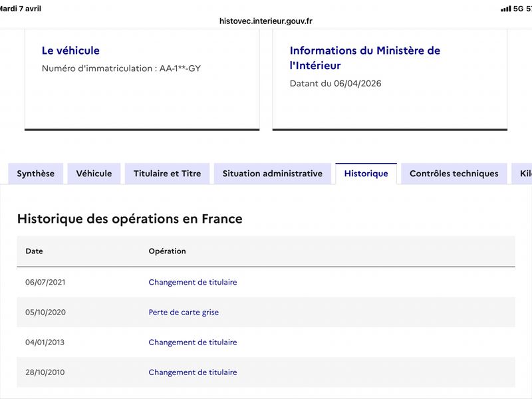532x399 pixels.
Task: Click the 05/10/2020 date cell
Action: point(45,312)
